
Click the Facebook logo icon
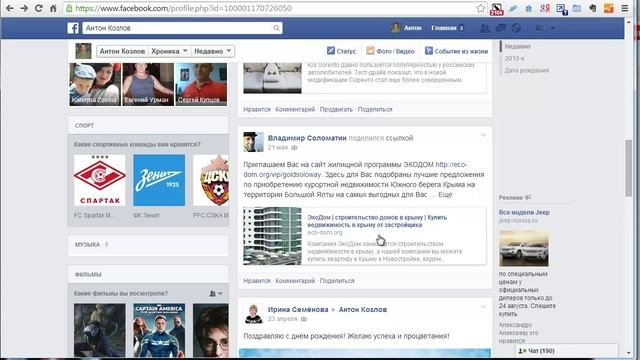[73, 28]
